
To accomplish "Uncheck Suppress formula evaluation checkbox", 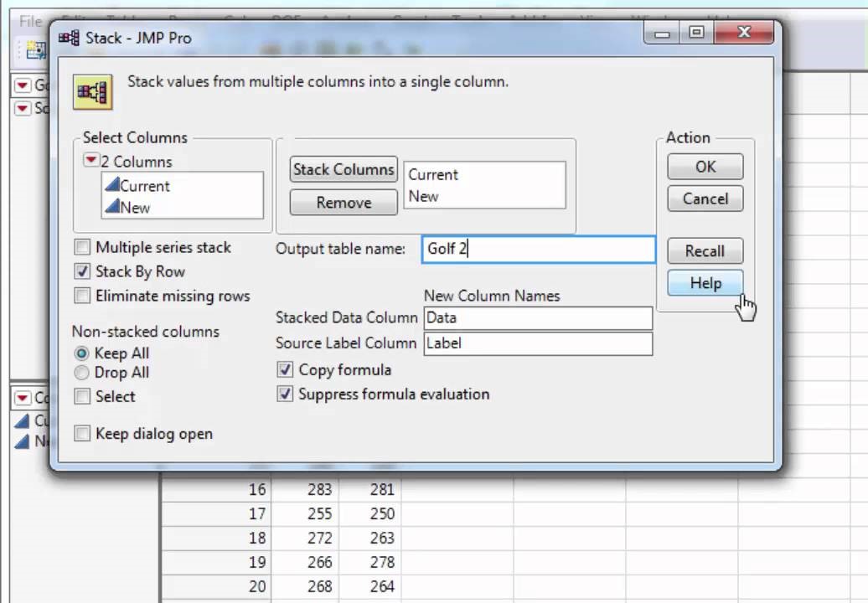I will point(285,394).
